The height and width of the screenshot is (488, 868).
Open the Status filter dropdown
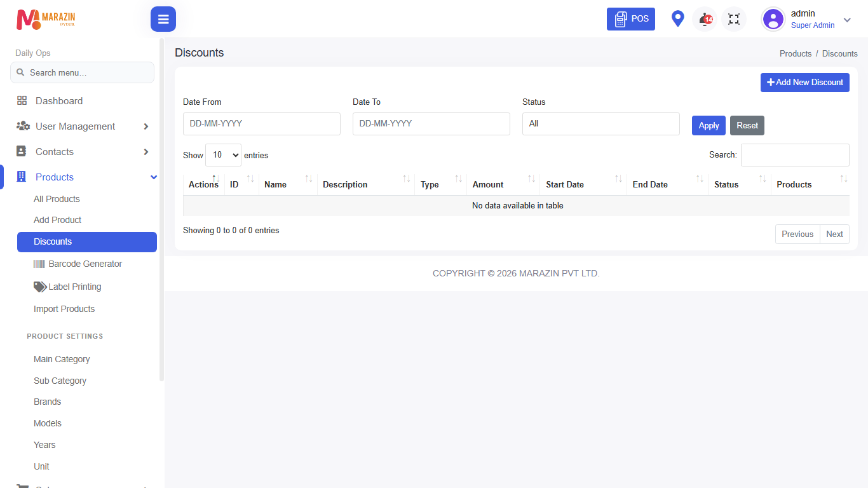601,124
